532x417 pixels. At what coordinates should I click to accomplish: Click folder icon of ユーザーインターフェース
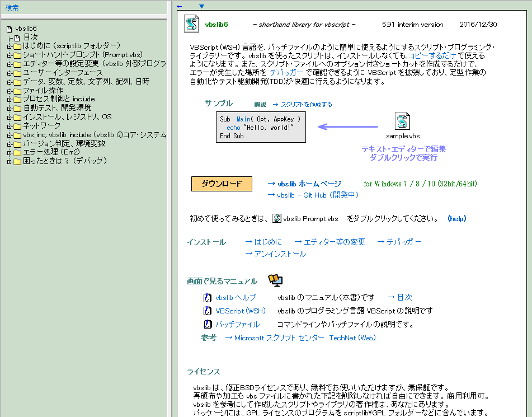pos(17,73)
